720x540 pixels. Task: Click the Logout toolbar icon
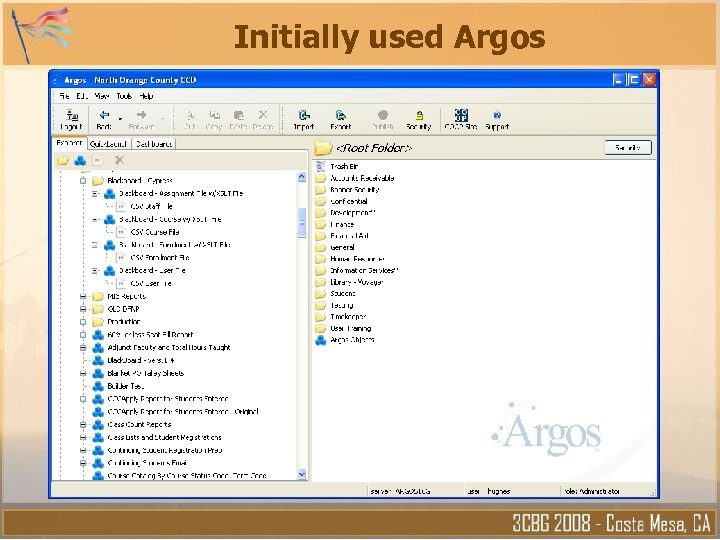[72, 115]
